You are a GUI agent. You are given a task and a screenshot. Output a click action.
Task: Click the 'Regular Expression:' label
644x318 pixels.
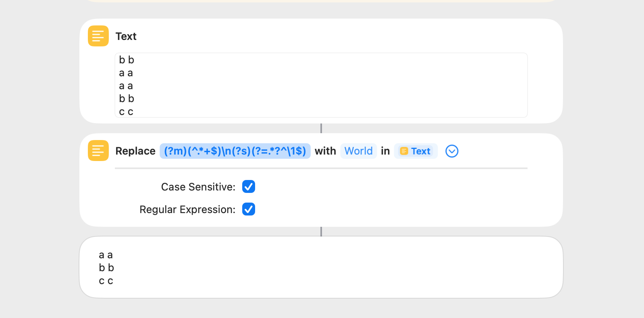[x=187, y=209]
